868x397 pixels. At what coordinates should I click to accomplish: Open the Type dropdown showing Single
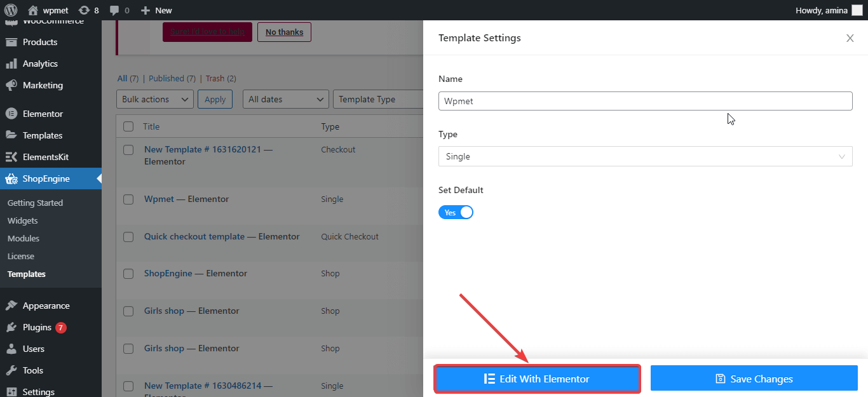(645, 156)
